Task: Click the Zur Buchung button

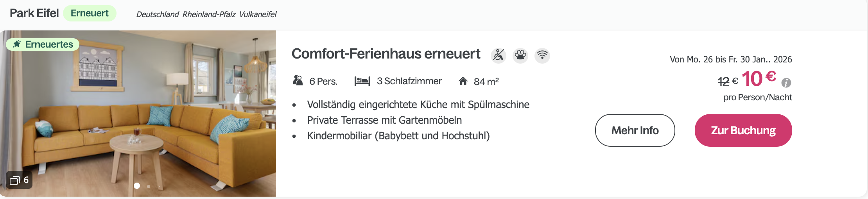Action: [x=743, y=130]
